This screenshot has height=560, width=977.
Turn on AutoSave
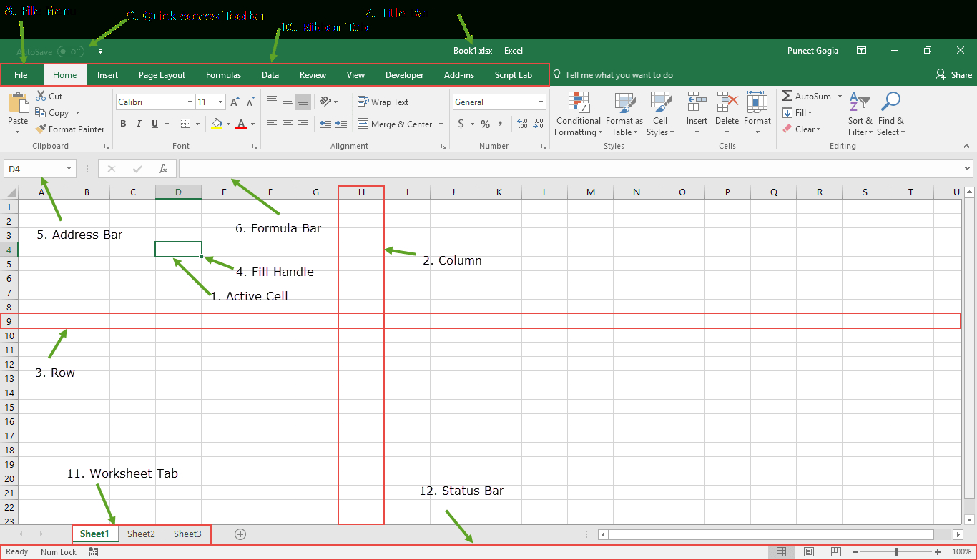(70, 51)
